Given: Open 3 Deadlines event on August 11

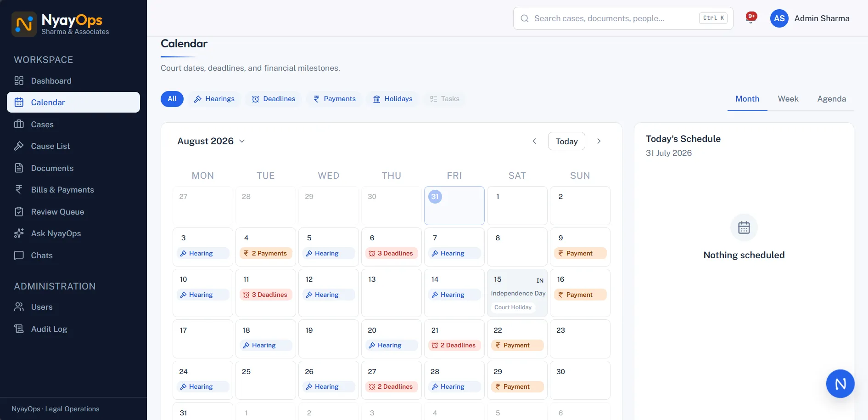Looking at the screenshot, I should click(266, 295).
